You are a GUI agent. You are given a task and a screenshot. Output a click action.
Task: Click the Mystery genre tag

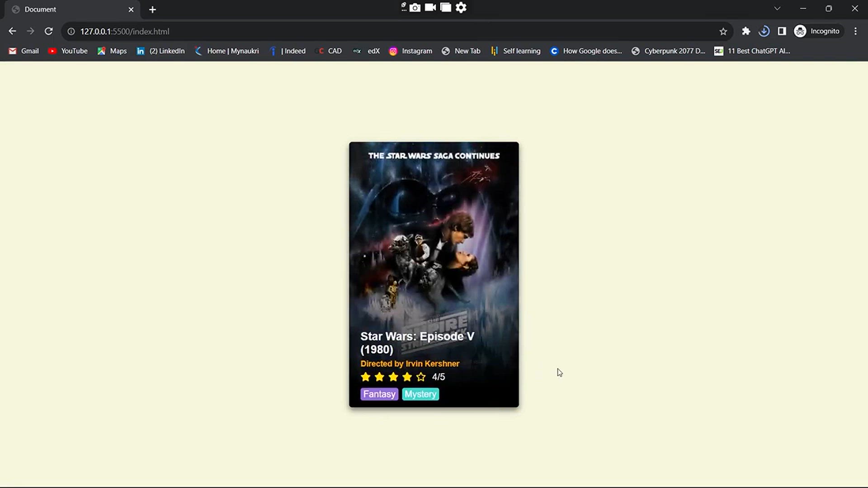(420, 394)
